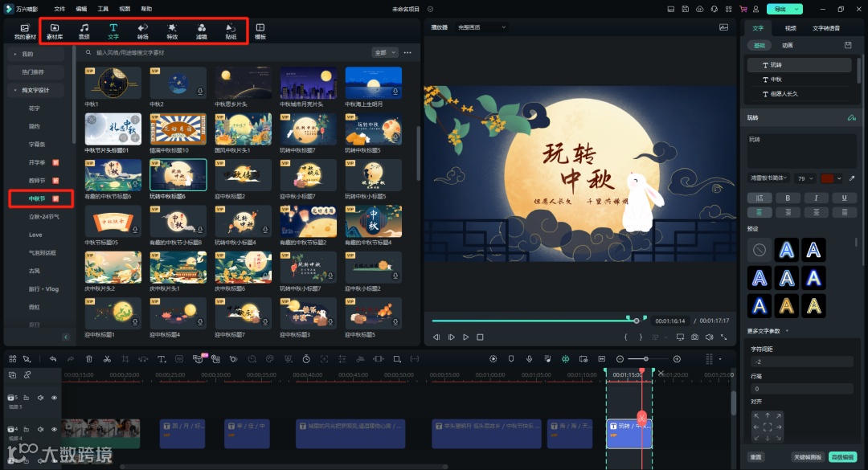
Task: Open the 素材库 stock media tab
Action: pos(55,31)
